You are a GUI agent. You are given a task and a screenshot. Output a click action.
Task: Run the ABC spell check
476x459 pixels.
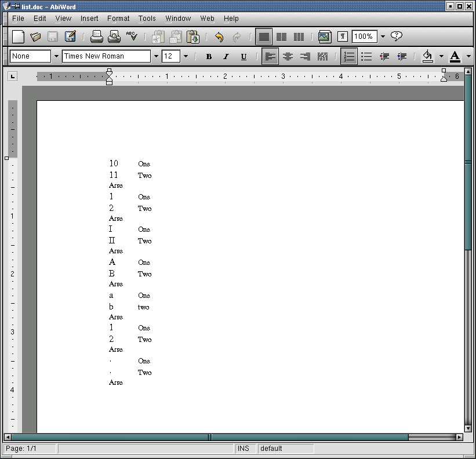(132, 37)
